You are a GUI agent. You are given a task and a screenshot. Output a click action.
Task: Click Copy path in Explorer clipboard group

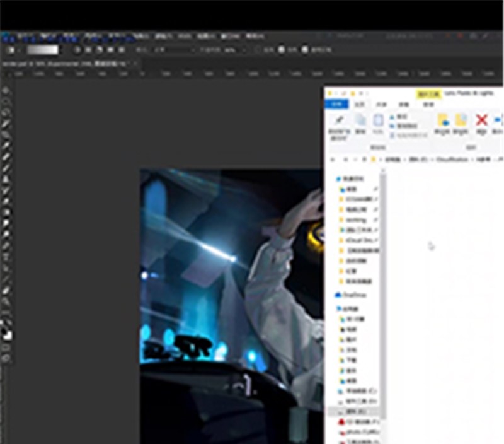(404, 126)
